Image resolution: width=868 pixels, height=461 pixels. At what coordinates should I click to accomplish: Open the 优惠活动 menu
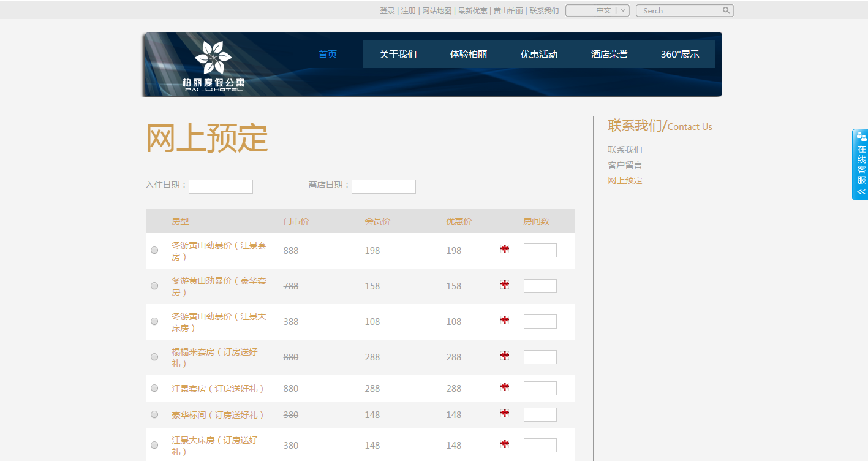[x=539, y=54]
